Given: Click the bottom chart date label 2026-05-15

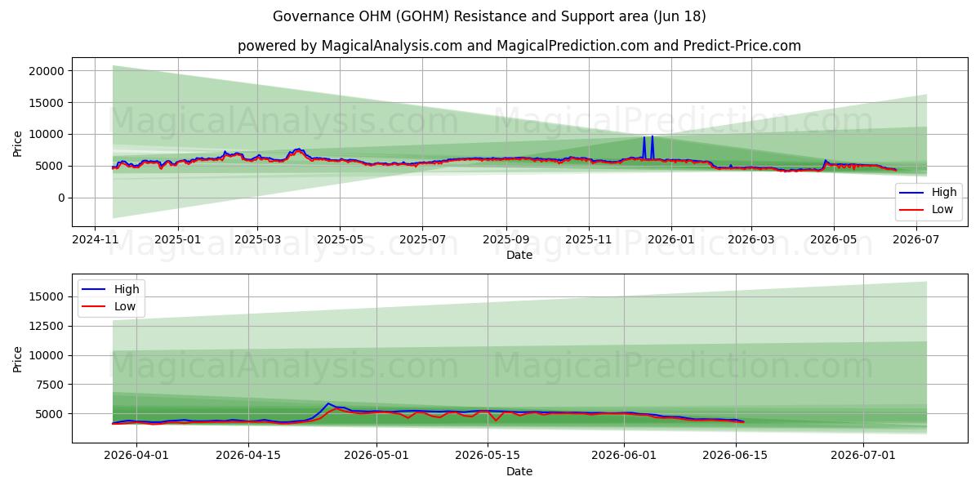Looking at the screenshot, I should (488, 456).
